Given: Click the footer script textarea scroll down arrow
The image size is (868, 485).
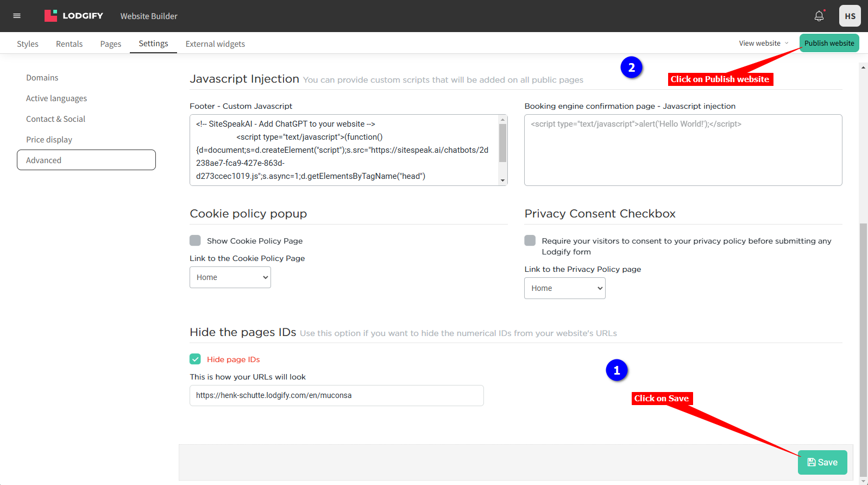Looking at the screenshot, I should click(503, 181).
